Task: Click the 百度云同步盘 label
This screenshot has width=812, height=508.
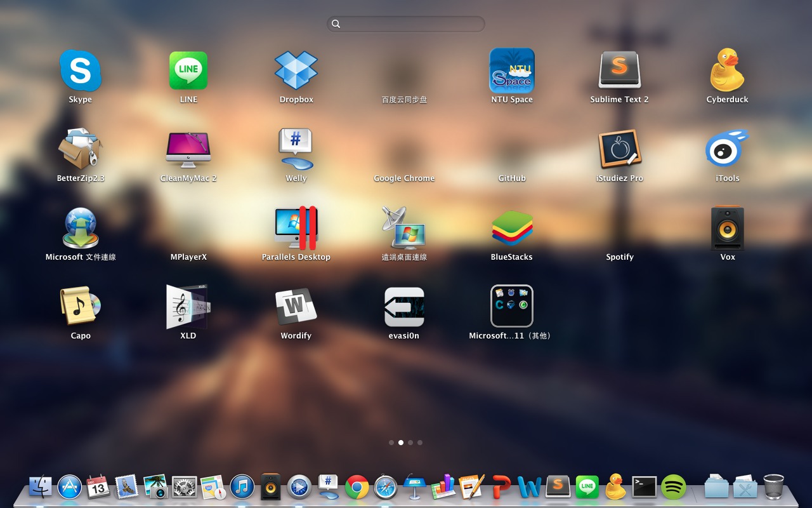Action: click(x=404, y=100)
